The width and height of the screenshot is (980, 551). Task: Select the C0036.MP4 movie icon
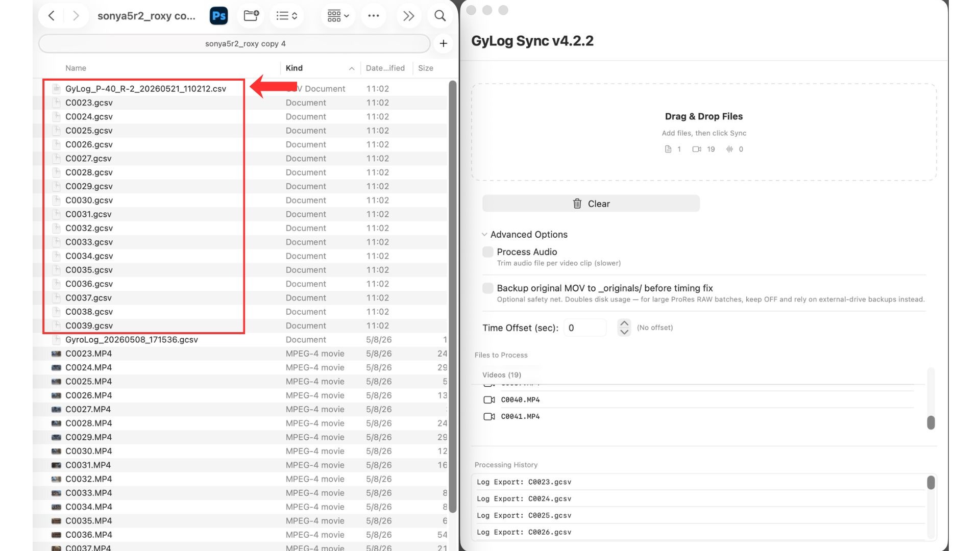tap(56, 535)
